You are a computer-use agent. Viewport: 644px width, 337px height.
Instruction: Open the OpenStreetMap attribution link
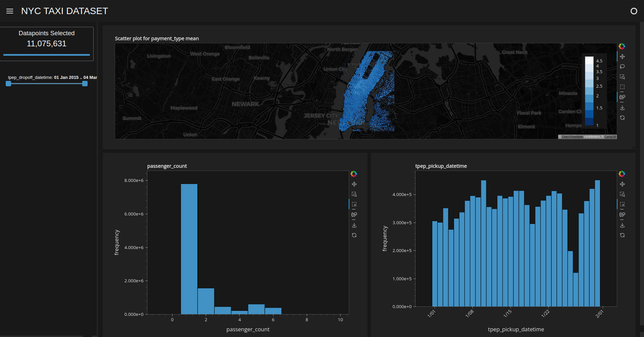(572, 137)
